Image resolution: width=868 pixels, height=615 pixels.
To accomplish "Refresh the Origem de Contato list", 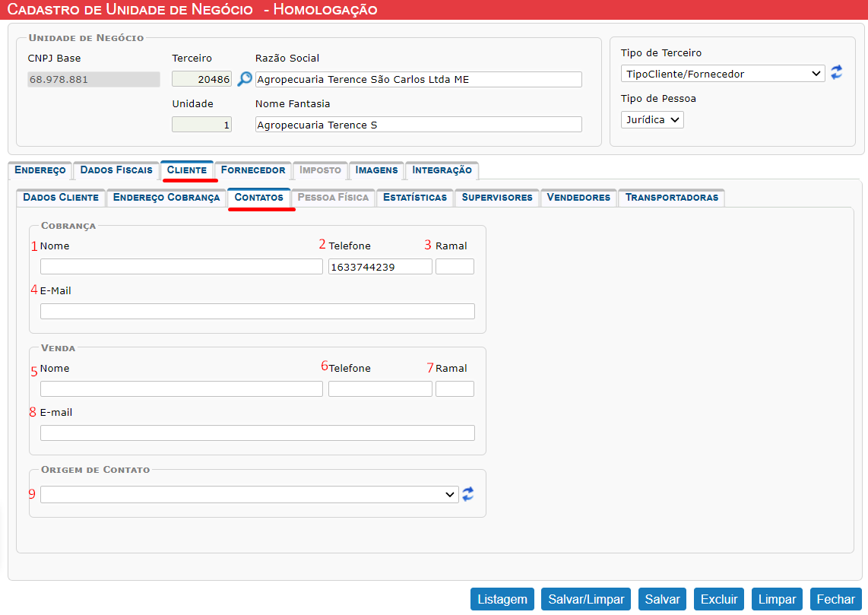I will pyautogui.click(x=467, y=494).
